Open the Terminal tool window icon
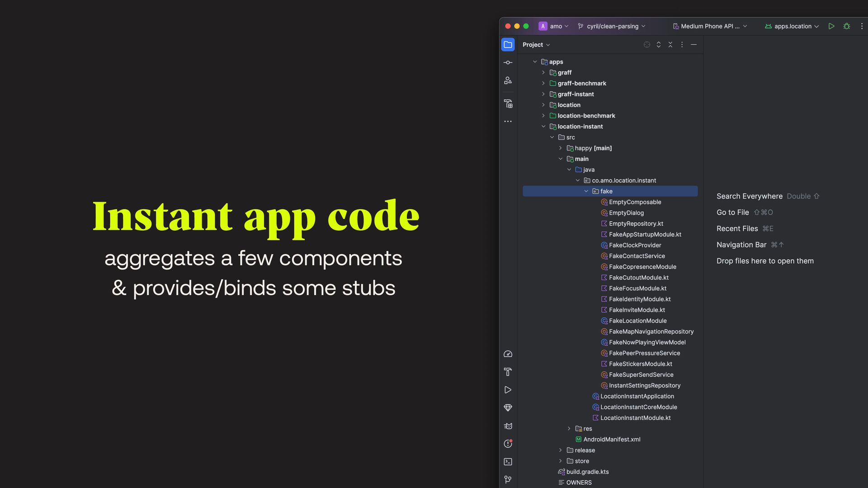 click(508, 462)
